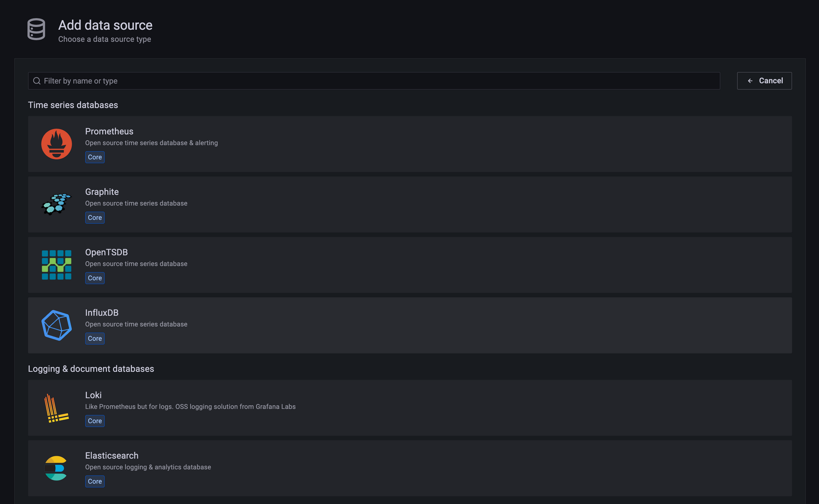Screen dimensions: 819x504
Task: Click the search magnifier icon in filter box
Action: click(37, 81)
